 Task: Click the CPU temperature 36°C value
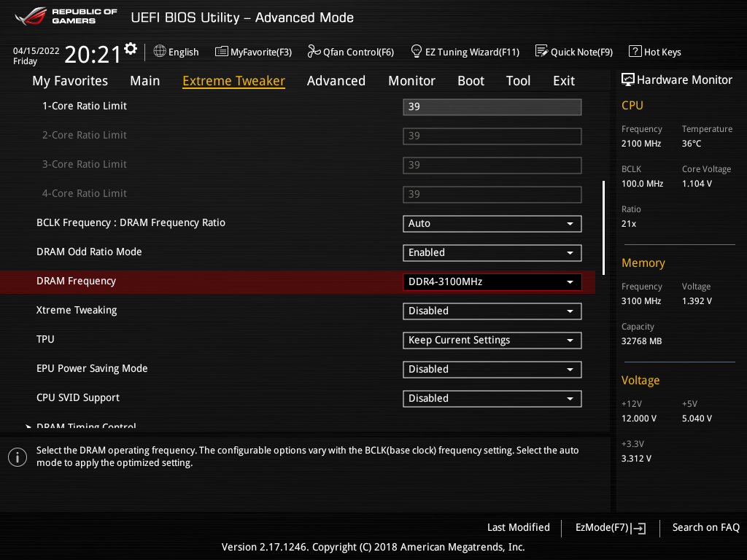click(x=692, y=144)
